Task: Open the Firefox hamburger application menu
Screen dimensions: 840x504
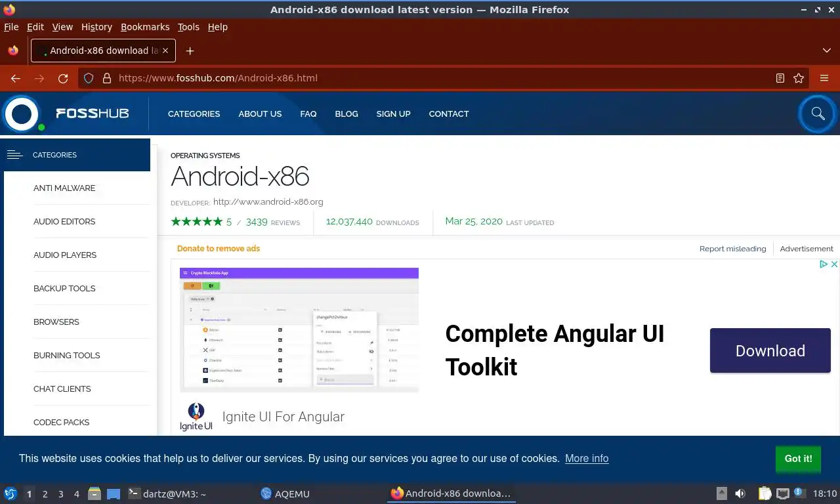Action: tap(824, 78)
